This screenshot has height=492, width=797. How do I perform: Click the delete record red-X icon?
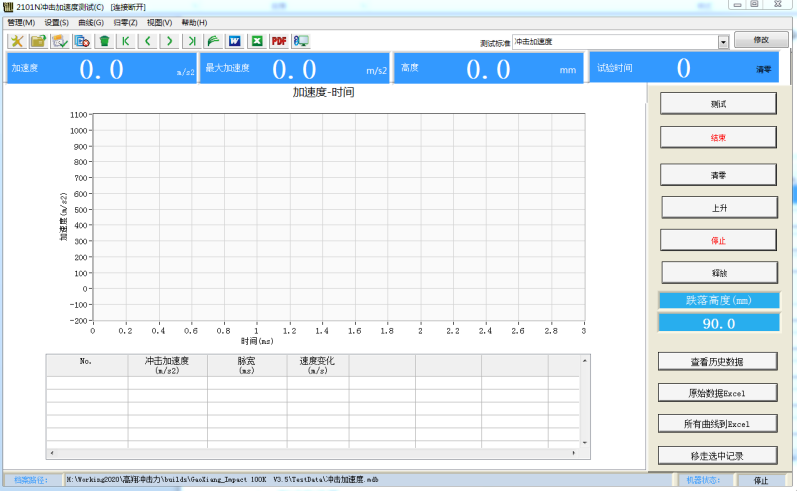click(x=82, y=41)
